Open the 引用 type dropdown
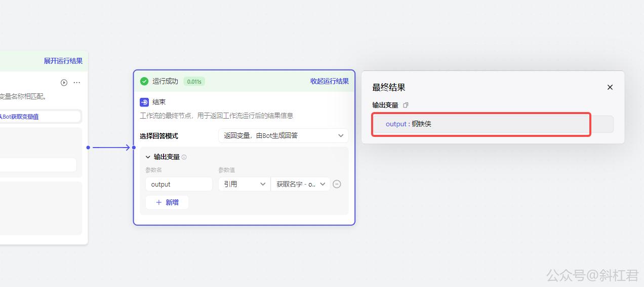The width and height of the screenshot is (644, 287). [244, 184]
